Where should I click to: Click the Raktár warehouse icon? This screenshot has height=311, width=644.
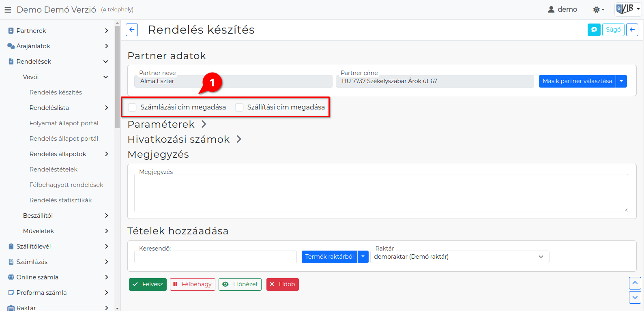tap(11, 308)
